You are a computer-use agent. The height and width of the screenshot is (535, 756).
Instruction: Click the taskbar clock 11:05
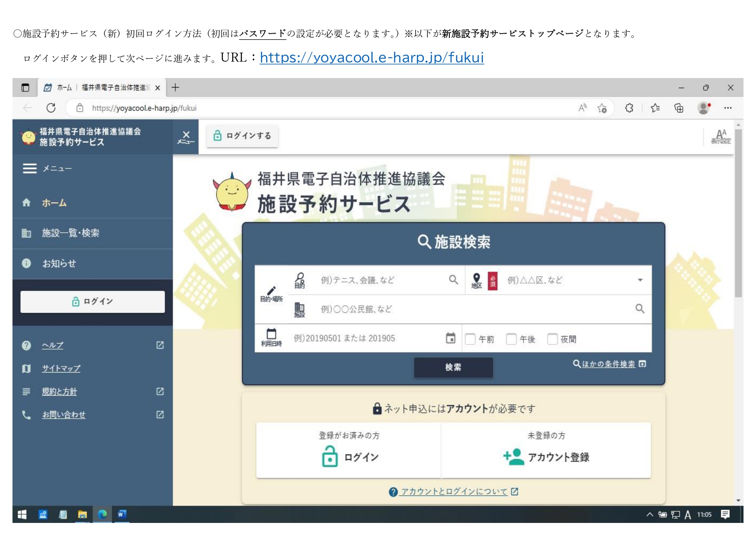704,515
